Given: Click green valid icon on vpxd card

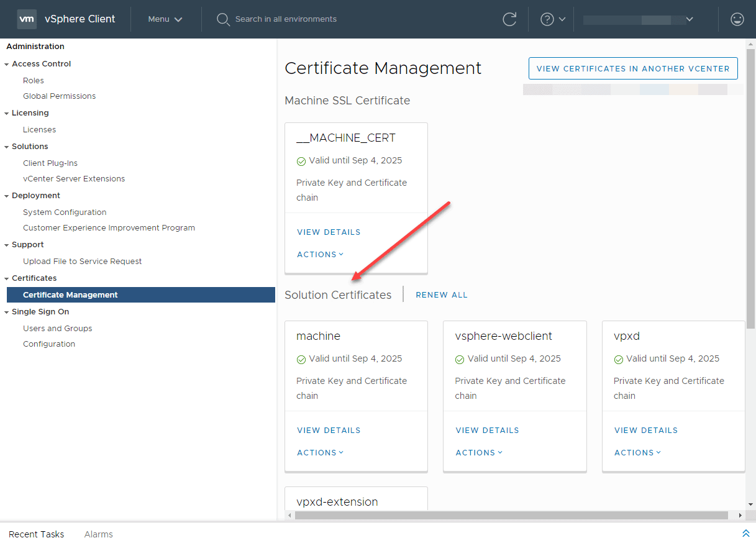Looking at the screenshot, I should pos(619,359).
